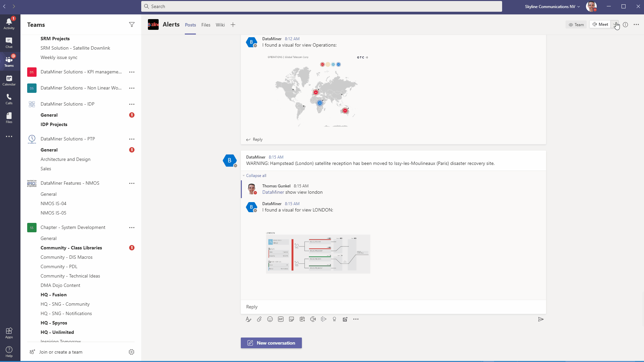Reply to the Operations visual thread
The width and height of the screenshot is (644, 362).
click(x=254, y=139)
